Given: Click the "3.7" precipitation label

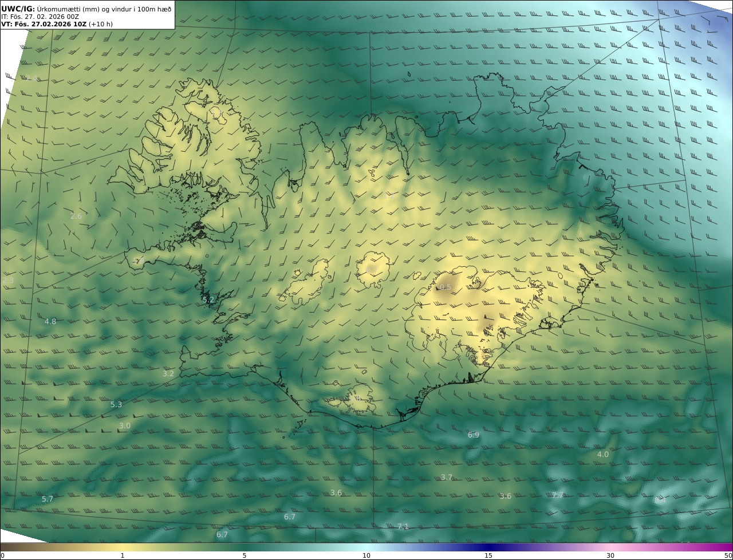Looking at the screenshot, I should [447, 477].
